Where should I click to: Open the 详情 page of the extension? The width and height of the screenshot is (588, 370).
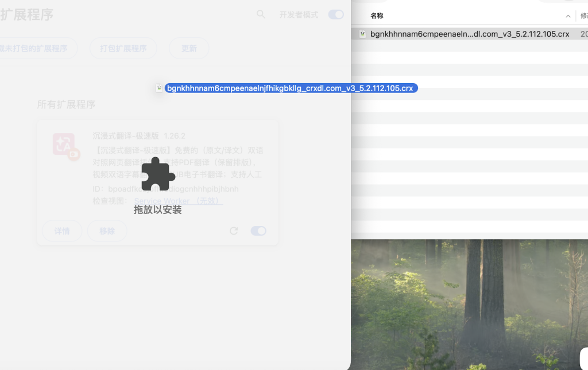[61, 231]
